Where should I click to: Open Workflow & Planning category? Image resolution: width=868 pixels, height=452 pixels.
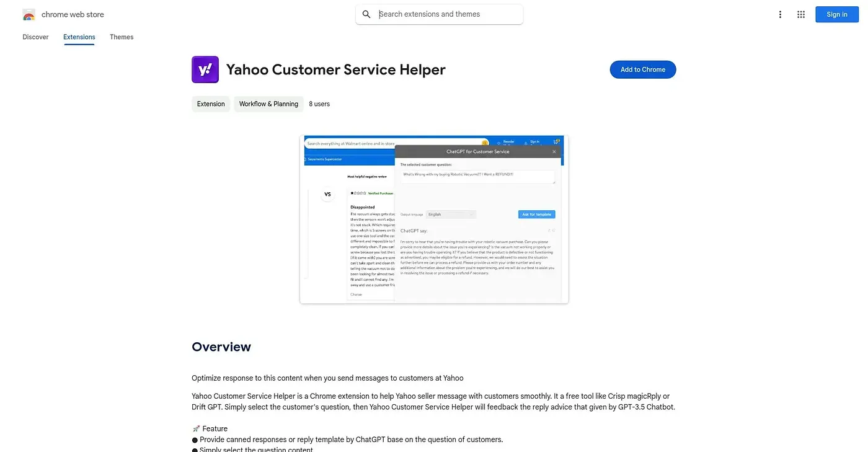tap(268, 104)
